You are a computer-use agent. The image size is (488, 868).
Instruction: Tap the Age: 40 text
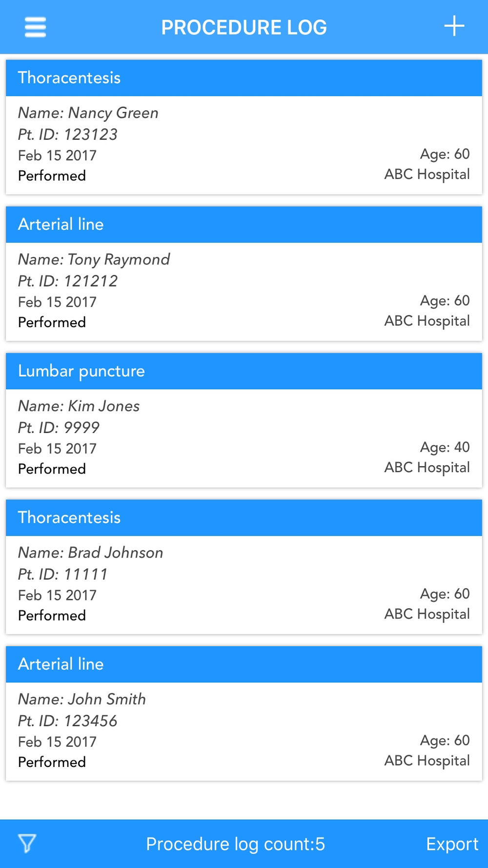(x=445, y=447)
